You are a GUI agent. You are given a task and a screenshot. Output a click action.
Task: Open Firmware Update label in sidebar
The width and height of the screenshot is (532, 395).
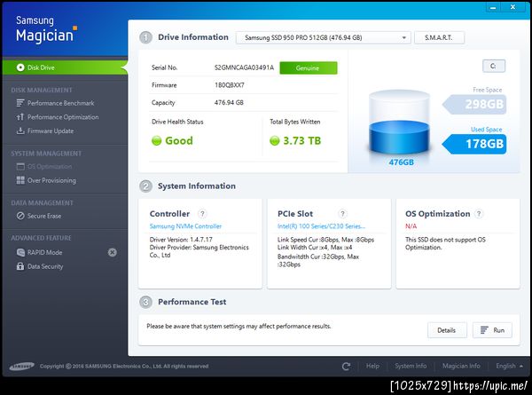[51, 131]
